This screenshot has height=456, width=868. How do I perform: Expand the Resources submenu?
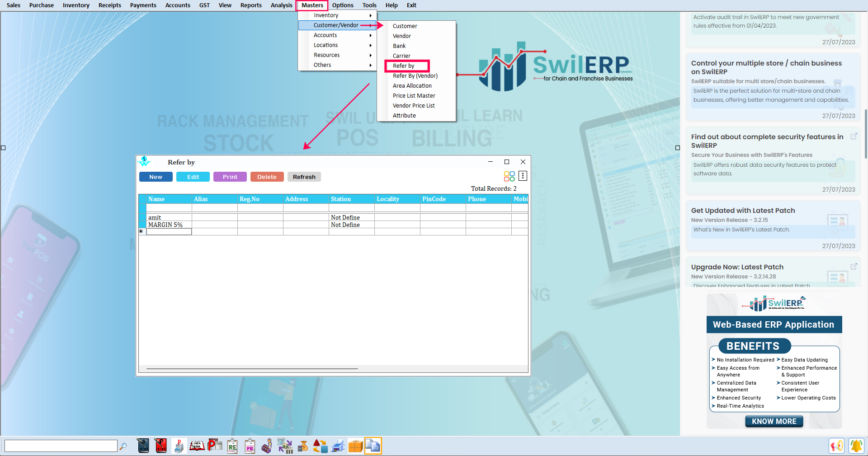pos(337,55)
